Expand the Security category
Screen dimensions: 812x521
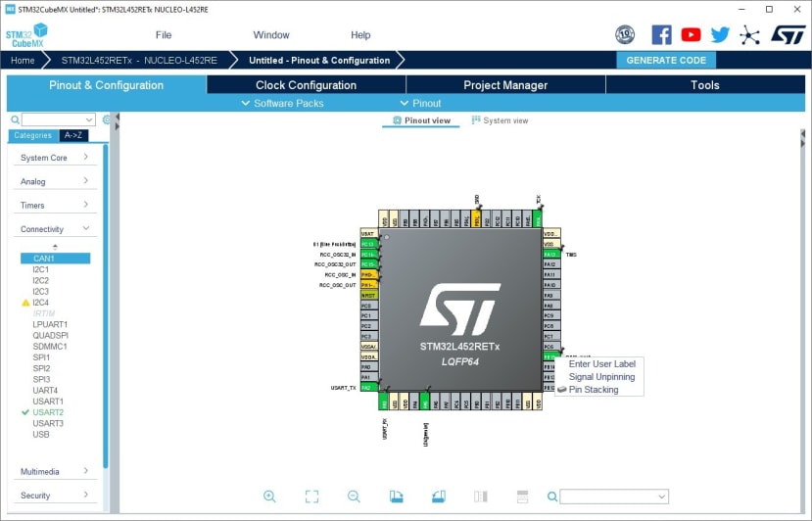tap(55, 496)
